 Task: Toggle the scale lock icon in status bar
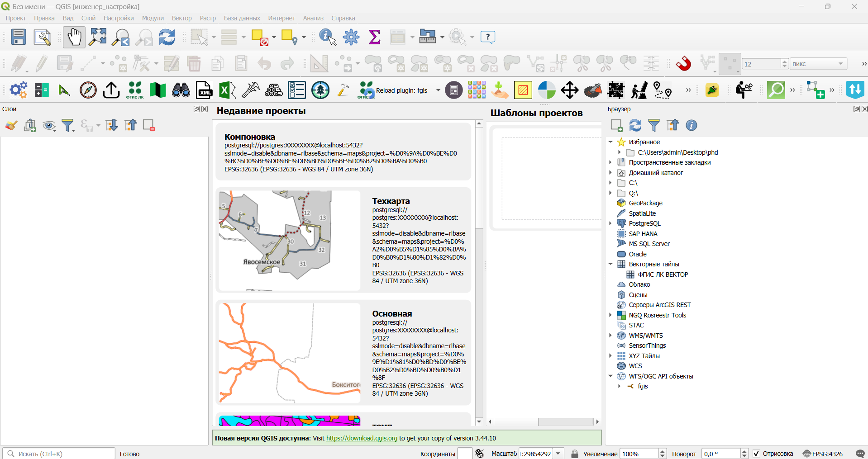575,454
